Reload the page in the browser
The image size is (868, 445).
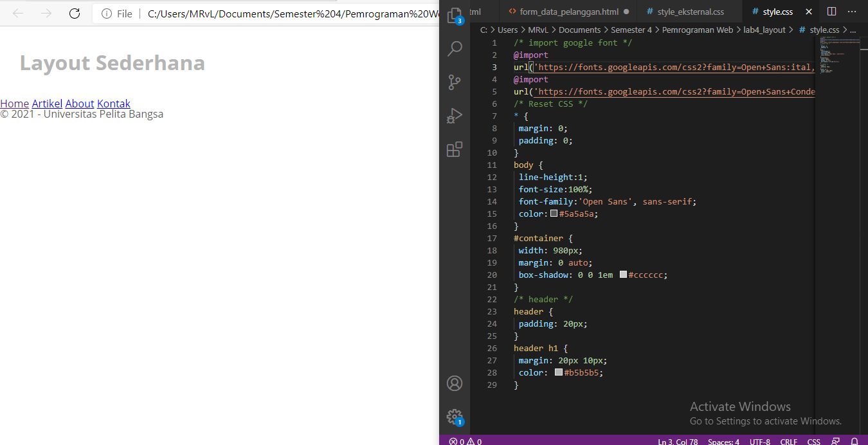click(x=74, y=13)
